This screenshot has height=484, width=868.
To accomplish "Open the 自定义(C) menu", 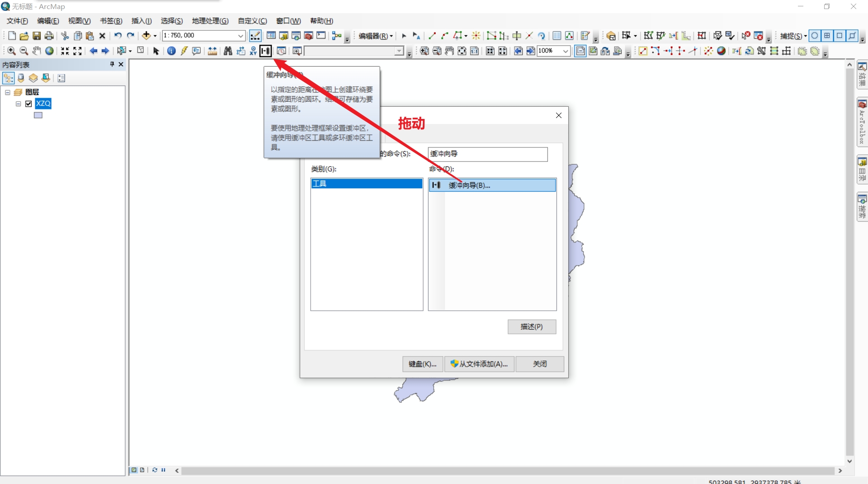I will 252,21.
